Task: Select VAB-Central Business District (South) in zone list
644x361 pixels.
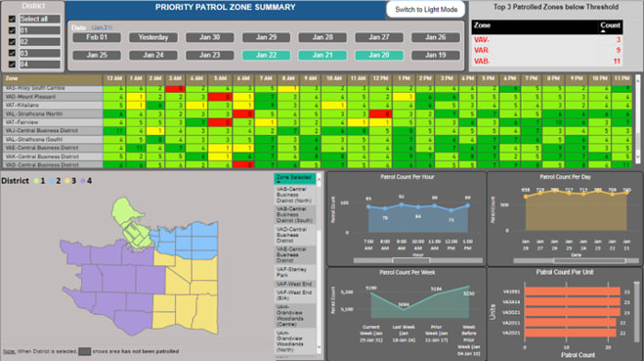Action: [x=294, y=215]
